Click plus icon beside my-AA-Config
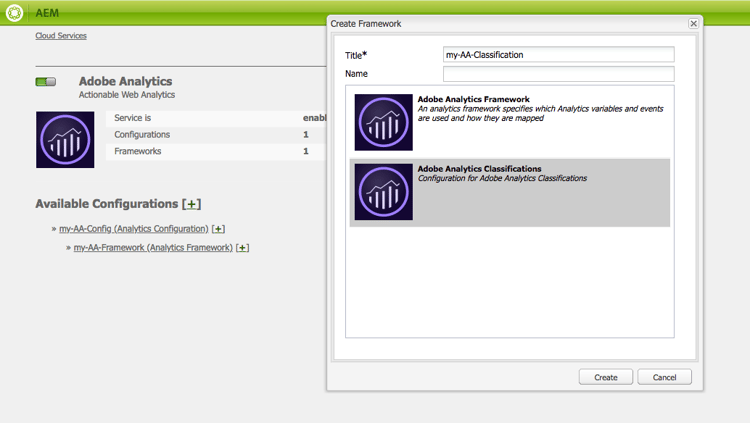The image size is (750, 423). [219, 229]
